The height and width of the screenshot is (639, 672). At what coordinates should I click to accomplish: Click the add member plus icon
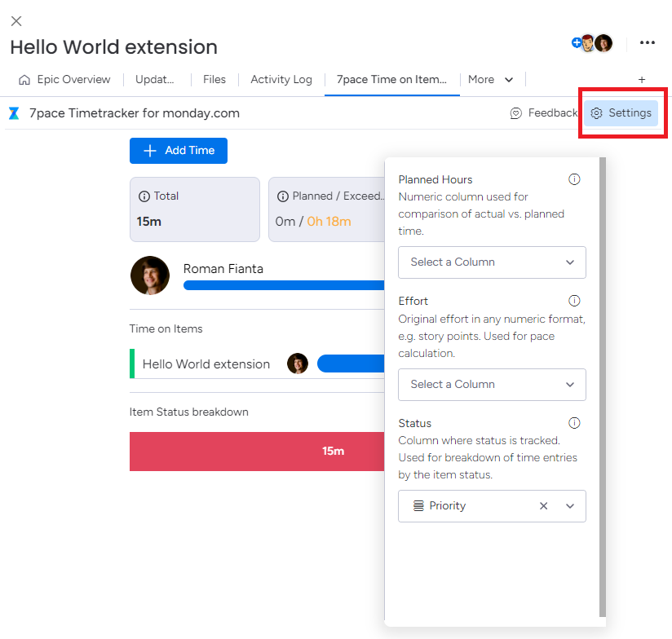click(577, 42)
